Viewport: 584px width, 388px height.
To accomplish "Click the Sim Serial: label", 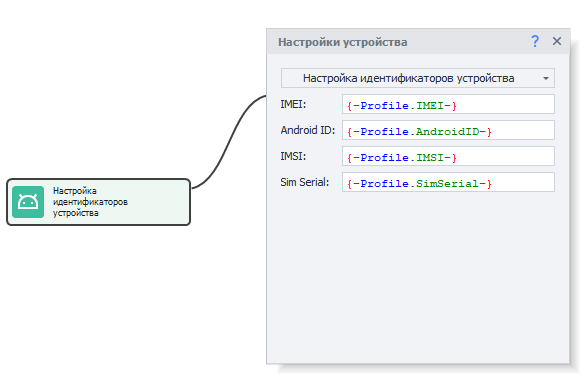I will click(305, 182).
